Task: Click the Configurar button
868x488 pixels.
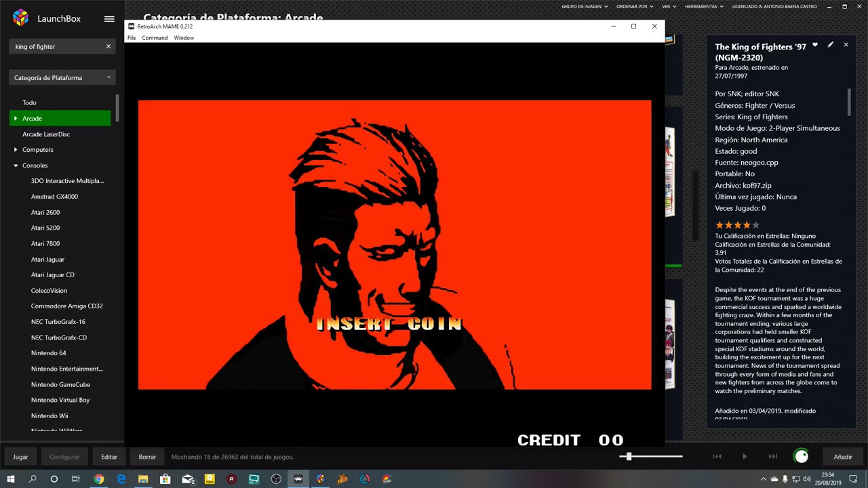Action: (x=64, y=457)
